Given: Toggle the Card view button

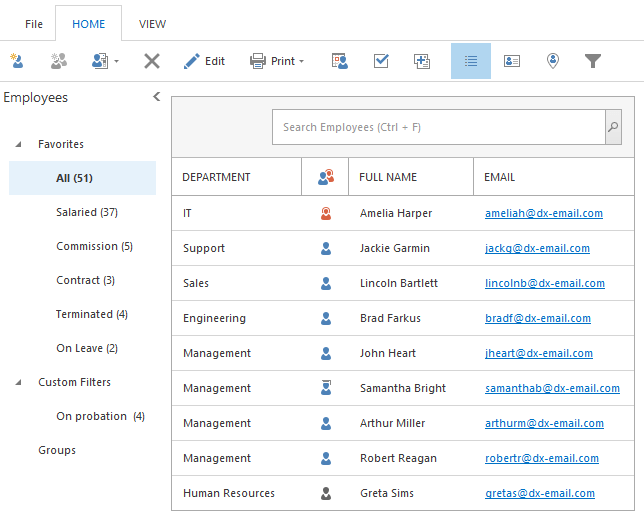Looking at the screenshot, I should pos(512,61).
